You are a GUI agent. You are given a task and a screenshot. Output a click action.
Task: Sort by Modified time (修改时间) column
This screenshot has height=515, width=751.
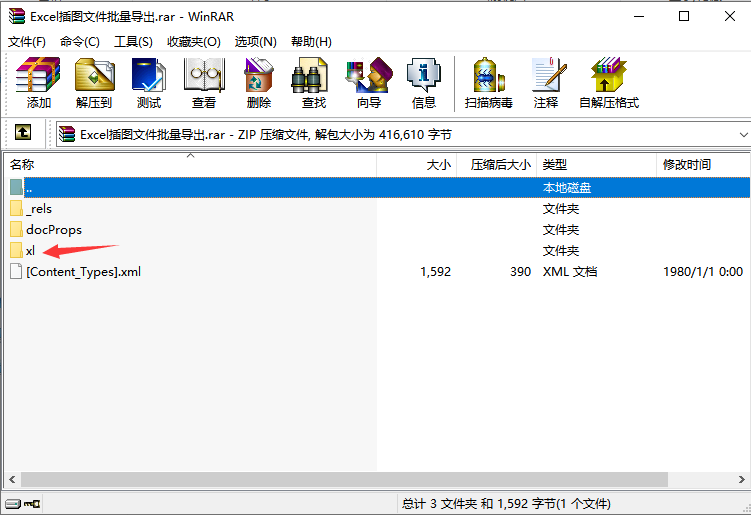(703, 164)
